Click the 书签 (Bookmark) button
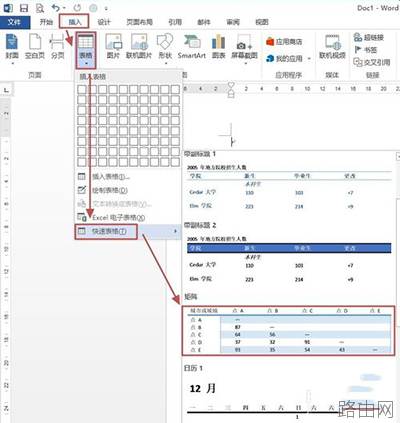Screen dimensions: 400x423 pos(366,50)
